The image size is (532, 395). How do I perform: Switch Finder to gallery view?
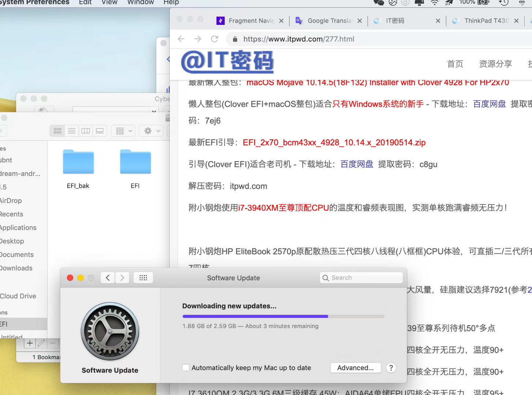click(x=100, y=131)
